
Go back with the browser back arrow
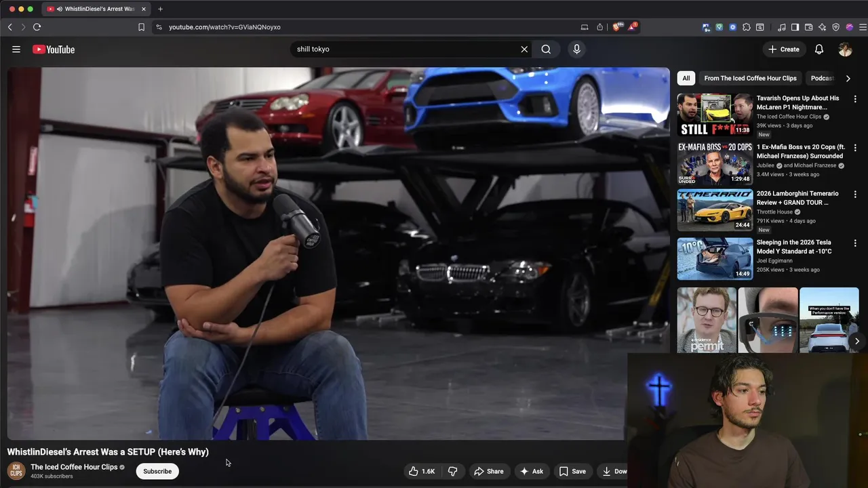click(10, 27)
